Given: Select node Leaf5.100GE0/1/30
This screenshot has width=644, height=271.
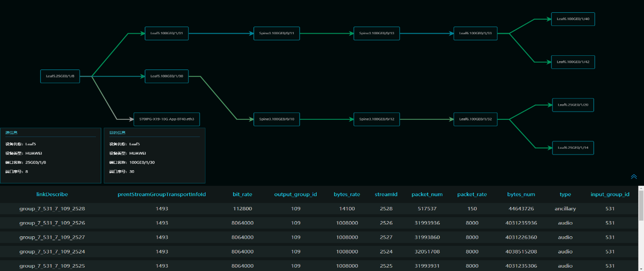Looking at the screenshot, I should coord(166,76).
